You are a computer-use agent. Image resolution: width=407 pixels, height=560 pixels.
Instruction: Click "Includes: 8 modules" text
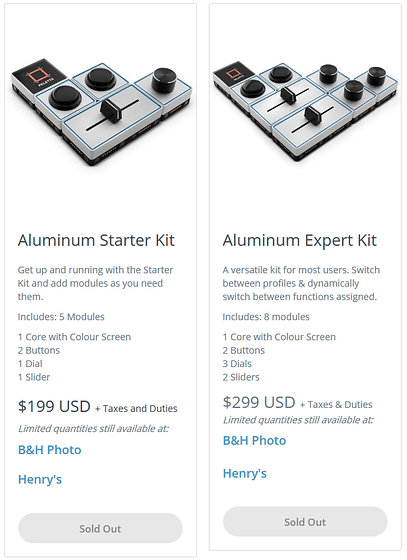pyautogui.click(x=266, y=317)
